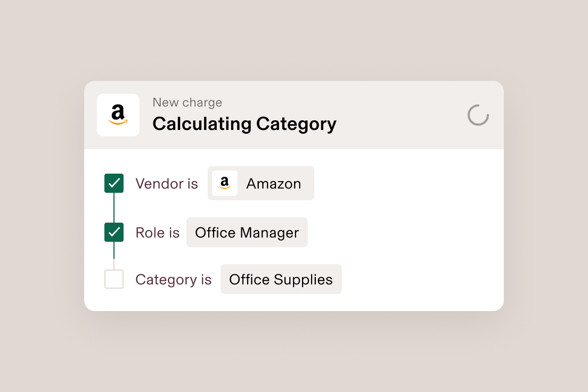This screenshot has height=392, width=588.
Task: Click the Amazon logo in the card header
Action: pyautogui.click(x=118, y=115)
